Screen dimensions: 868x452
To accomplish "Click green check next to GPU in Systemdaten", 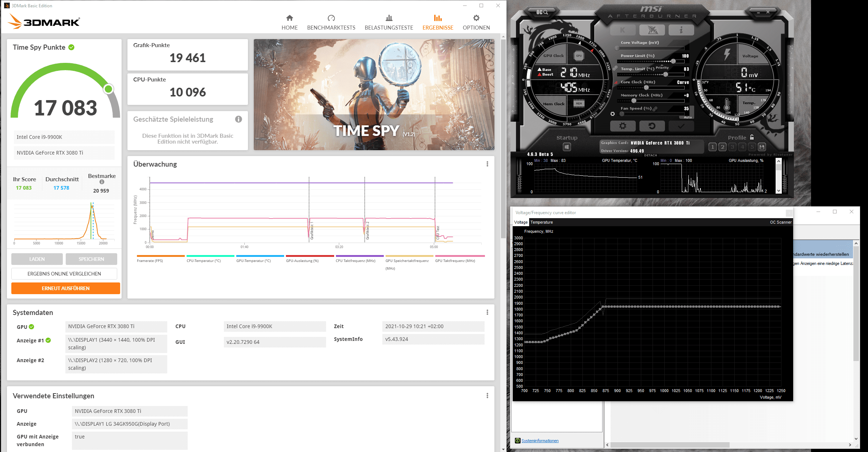I will pos(31,327).
